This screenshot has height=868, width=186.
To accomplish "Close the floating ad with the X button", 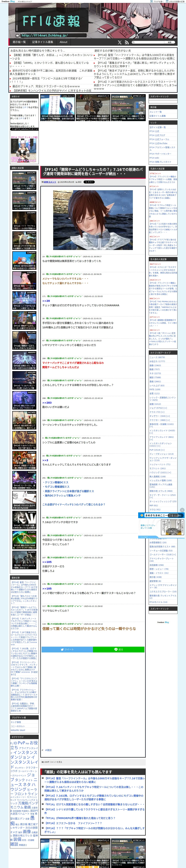I will pos(182,510).
